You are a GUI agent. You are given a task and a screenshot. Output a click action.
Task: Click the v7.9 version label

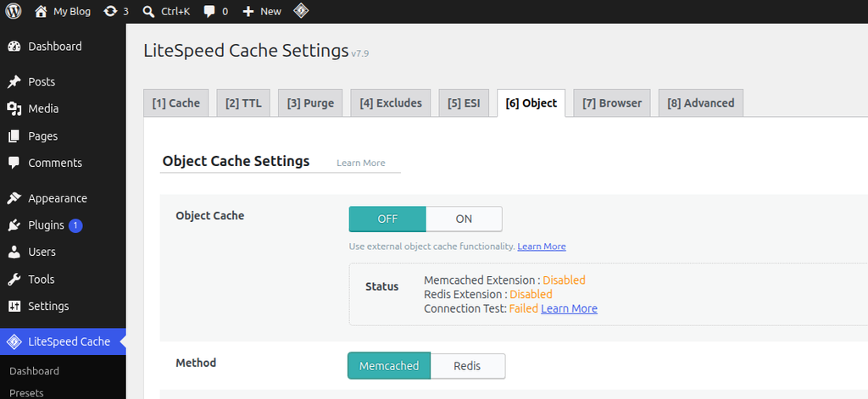[359, 53]
